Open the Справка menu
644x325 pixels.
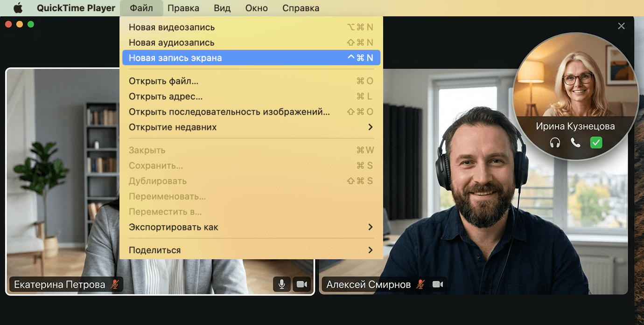tap(301, 8)
